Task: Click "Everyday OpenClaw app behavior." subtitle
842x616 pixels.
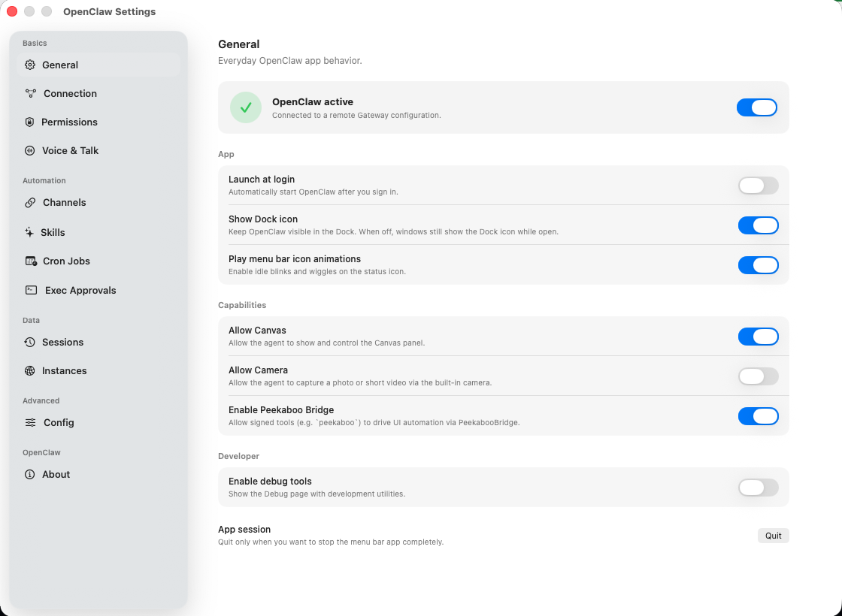Action: click(290, 61)
